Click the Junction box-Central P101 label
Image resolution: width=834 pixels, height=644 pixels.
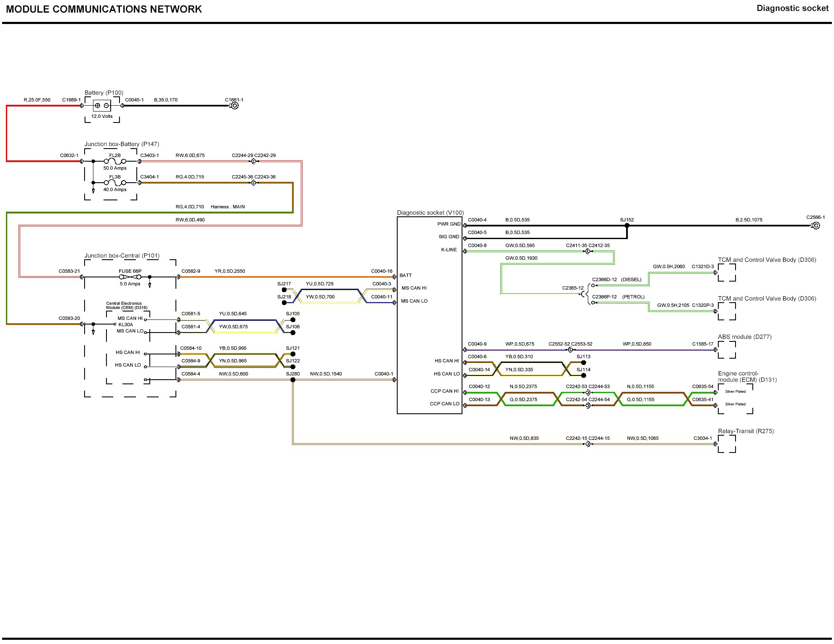point(122,255)
